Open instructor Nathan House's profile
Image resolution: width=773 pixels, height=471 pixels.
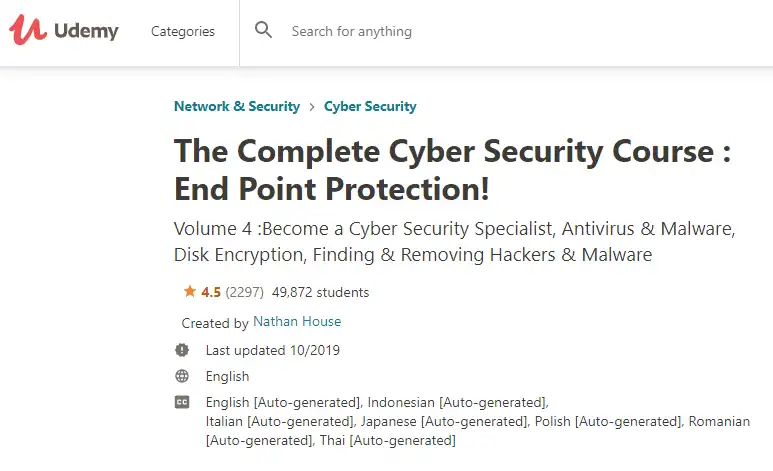(x=297, y=322)
